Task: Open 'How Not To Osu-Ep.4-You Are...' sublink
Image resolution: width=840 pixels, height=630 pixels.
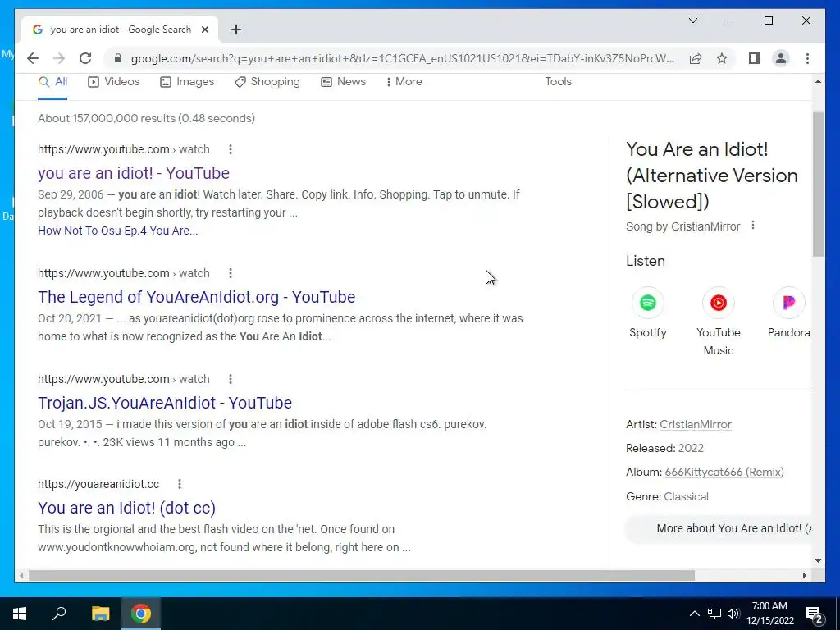Action: (x=118, y=231)
